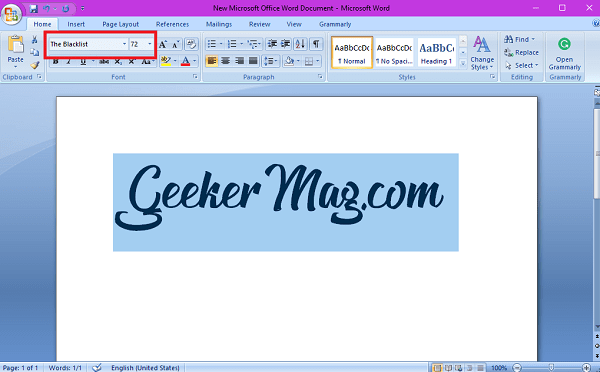Open the font name dropdown arrow

tap(124, 44)
